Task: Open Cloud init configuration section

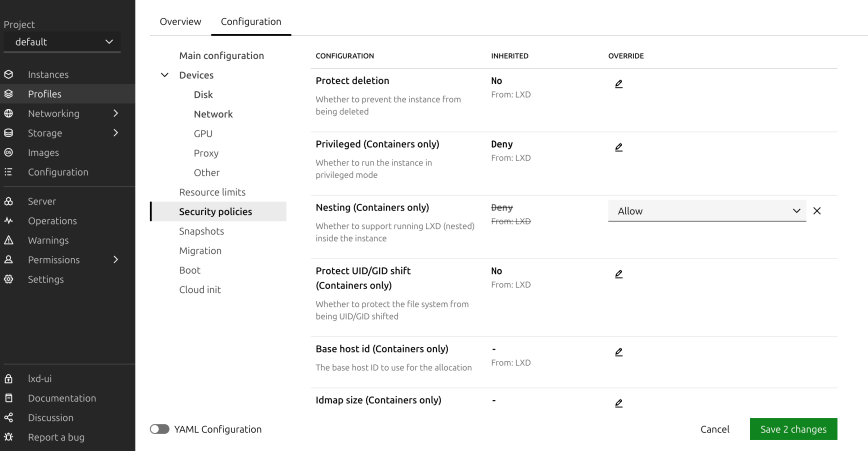Action: click(x=199, y=289)
